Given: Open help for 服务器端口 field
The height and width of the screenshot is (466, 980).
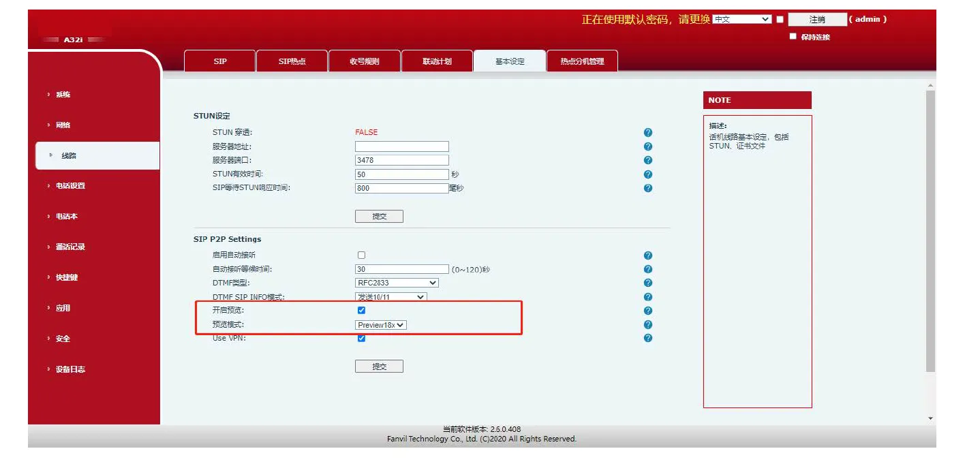Looking at the screenshot, I should 647,160.
